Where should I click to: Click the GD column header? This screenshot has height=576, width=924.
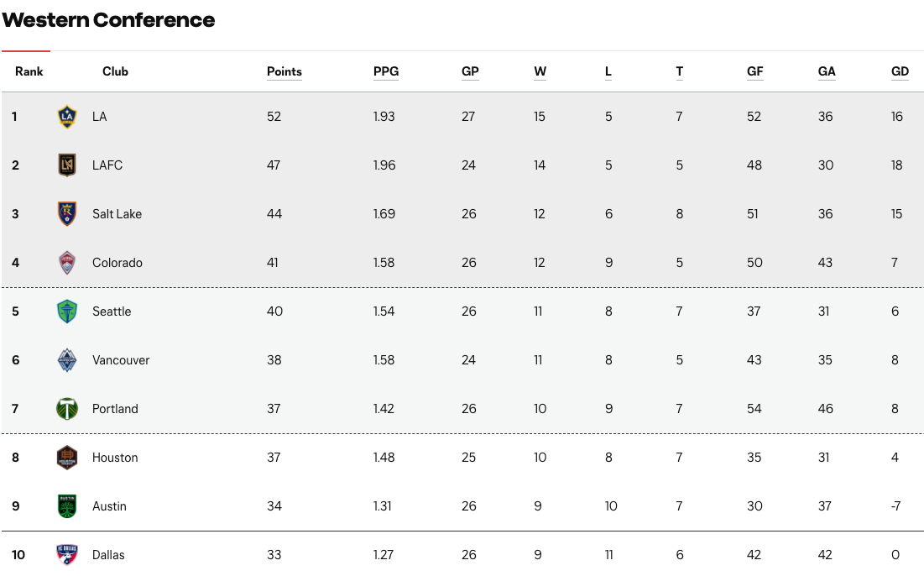pyautogui.click(x=900, y=71)
